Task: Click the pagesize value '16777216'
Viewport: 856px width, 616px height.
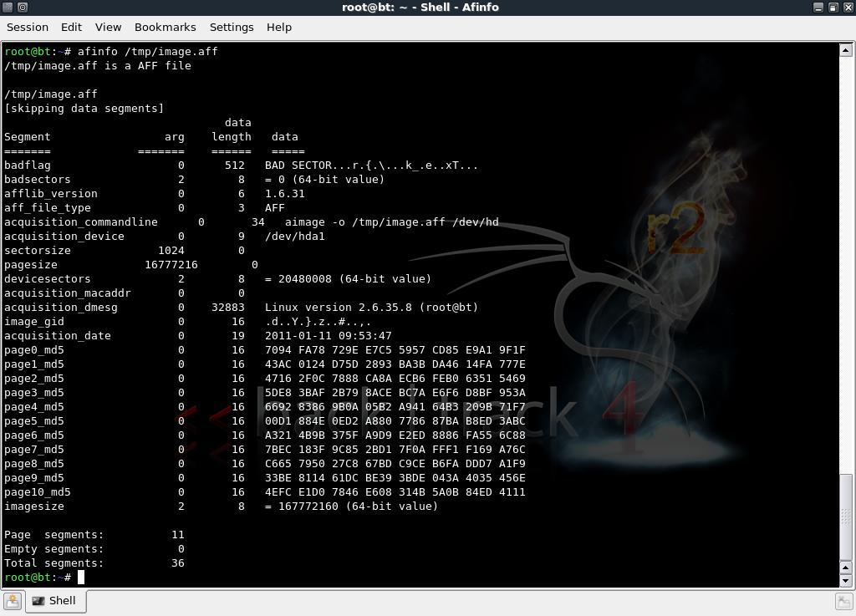Action: tap(171, 265)
